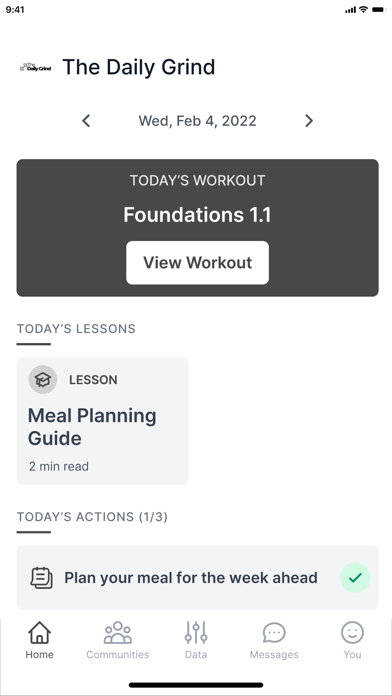Toggle the green checkmark for meal plan action
This screenshot has width=392, height=696.
(x=355, y=578)
